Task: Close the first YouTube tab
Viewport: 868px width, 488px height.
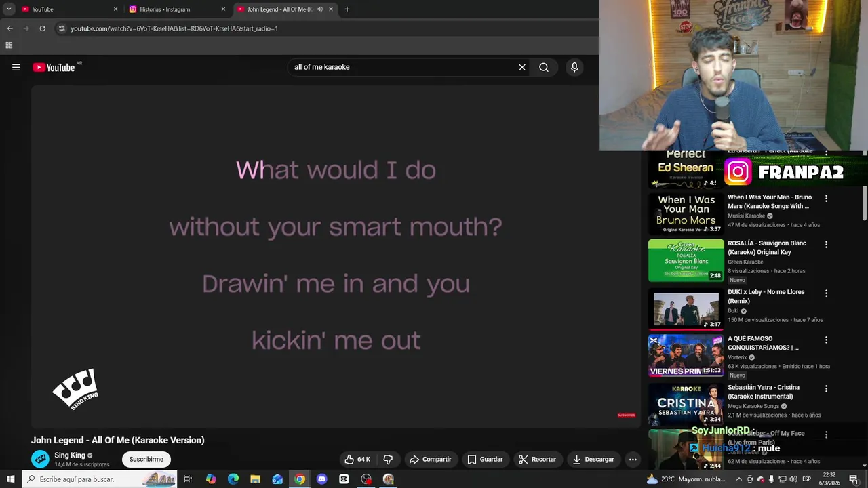Action: point(115,9)
